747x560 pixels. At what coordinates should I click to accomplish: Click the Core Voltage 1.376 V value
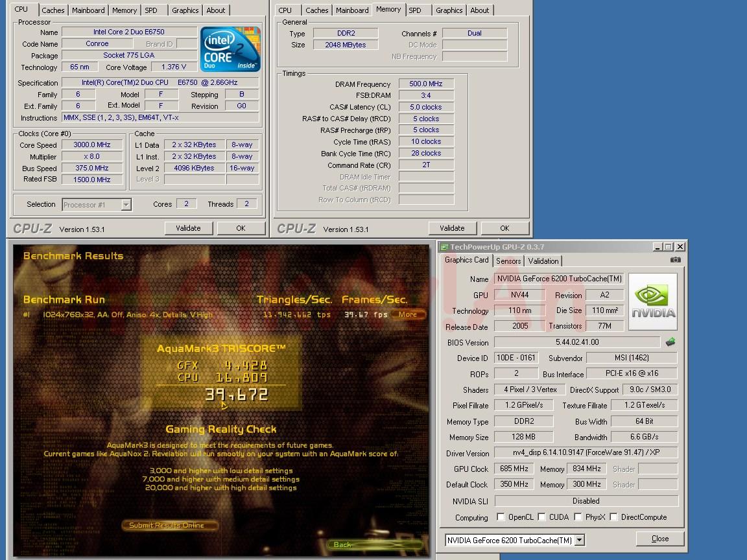(x=173, y=67)
